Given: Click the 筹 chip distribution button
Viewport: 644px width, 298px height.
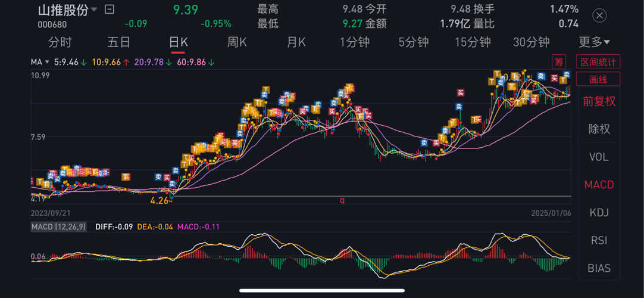Looking at the screenshot, I should coord(558,61).
